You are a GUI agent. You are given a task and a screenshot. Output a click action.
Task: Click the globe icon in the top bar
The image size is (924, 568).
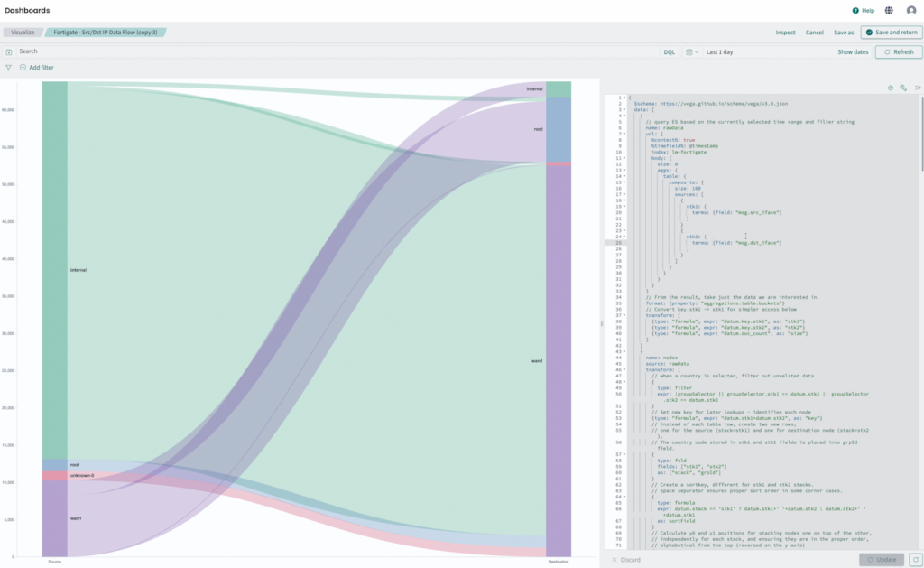(889, 11)
